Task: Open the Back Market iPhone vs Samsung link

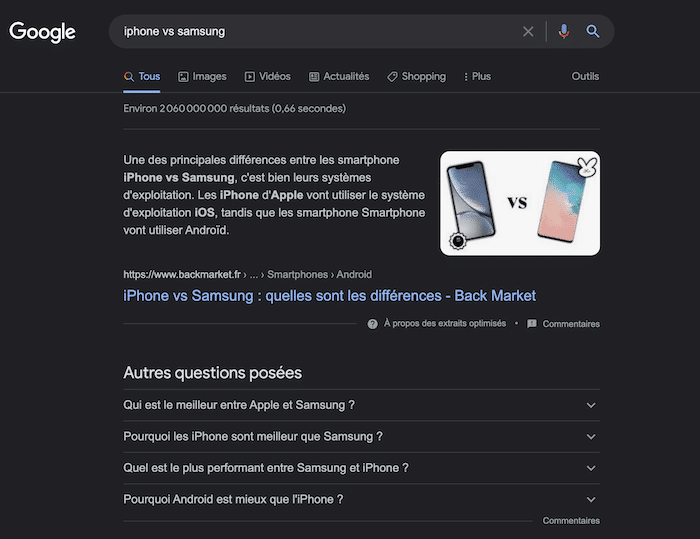Action: tap(329, 296)
